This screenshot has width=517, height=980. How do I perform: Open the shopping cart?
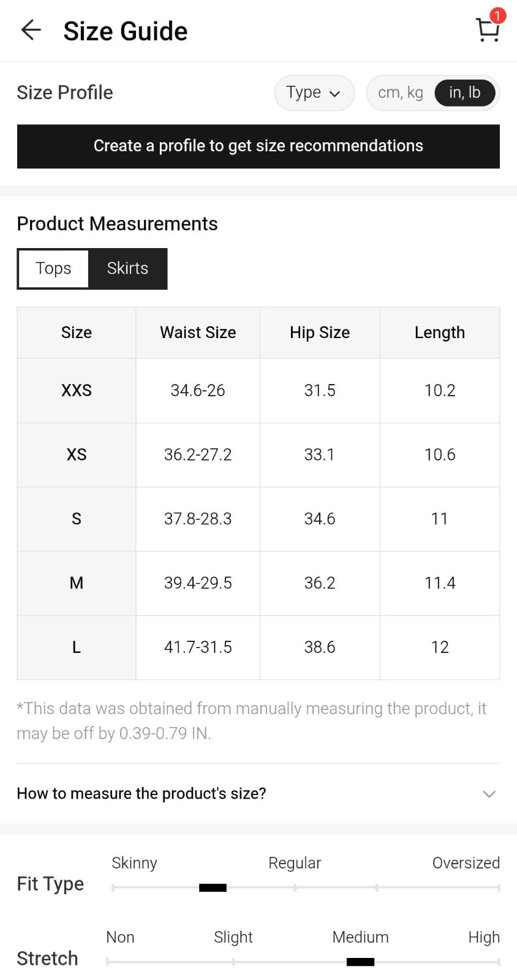pos(487,31)
